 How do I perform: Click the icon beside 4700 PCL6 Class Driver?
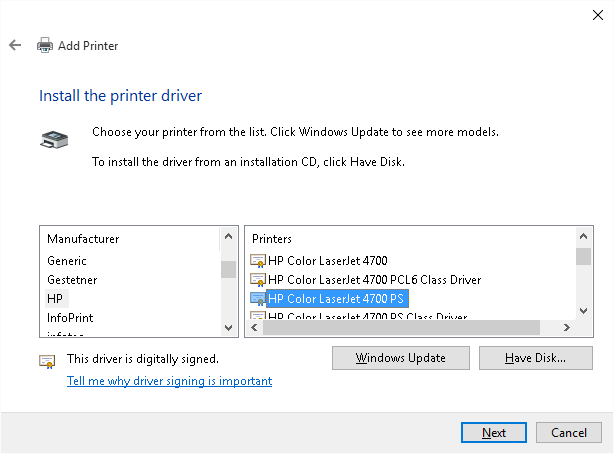coord(258,280)
